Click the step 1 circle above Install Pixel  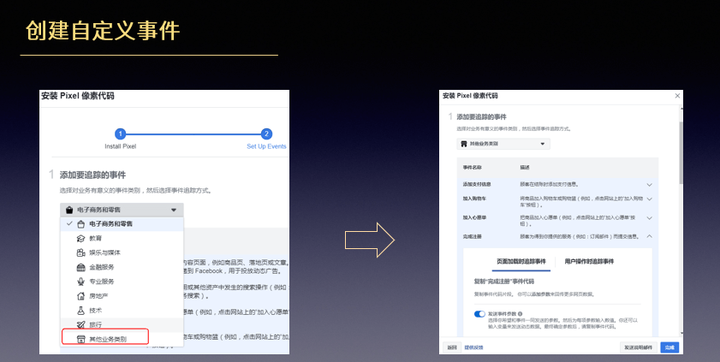(x=120, y=134)
